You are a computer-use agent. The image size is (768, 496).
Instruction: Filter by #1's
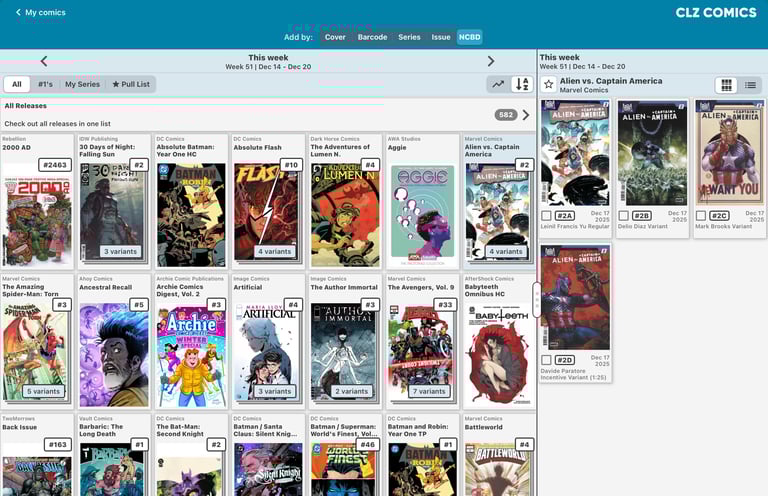pos(45,84)
